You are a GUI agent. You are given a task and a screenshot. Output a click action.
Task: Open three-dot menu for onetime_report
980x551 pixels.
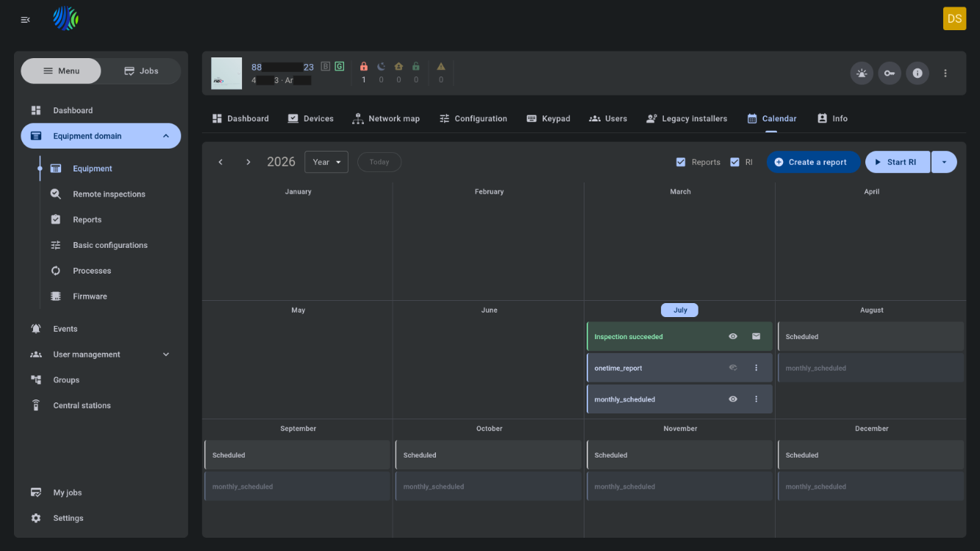click(756, 368)
